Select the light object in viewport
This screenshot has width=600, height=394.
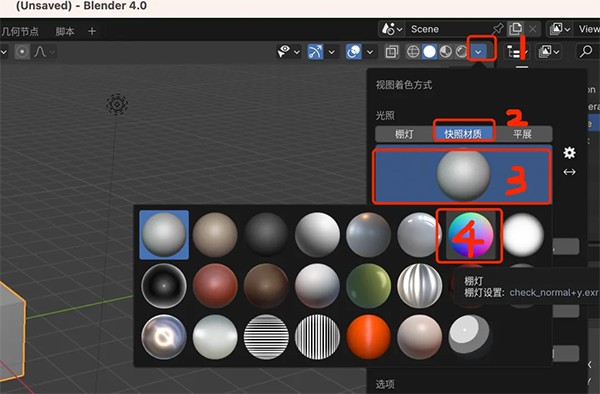click(117, 104)
